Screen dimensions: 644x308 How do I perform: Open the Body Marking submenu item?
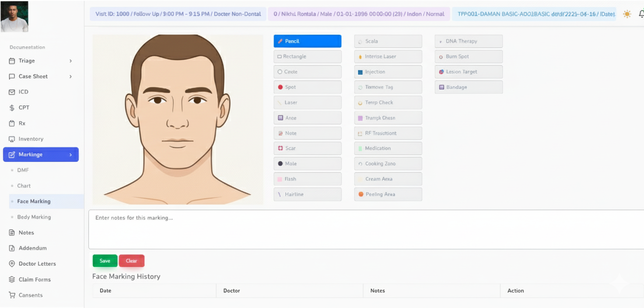tap(34, 217)
